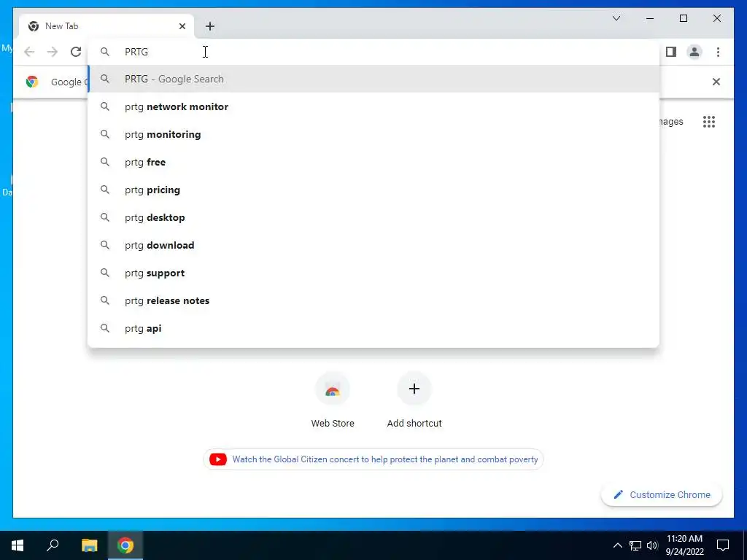Viewport: 747px width, 560px height.
Task: Open a new tab with plus icon
Action: [x=210, y=26]
